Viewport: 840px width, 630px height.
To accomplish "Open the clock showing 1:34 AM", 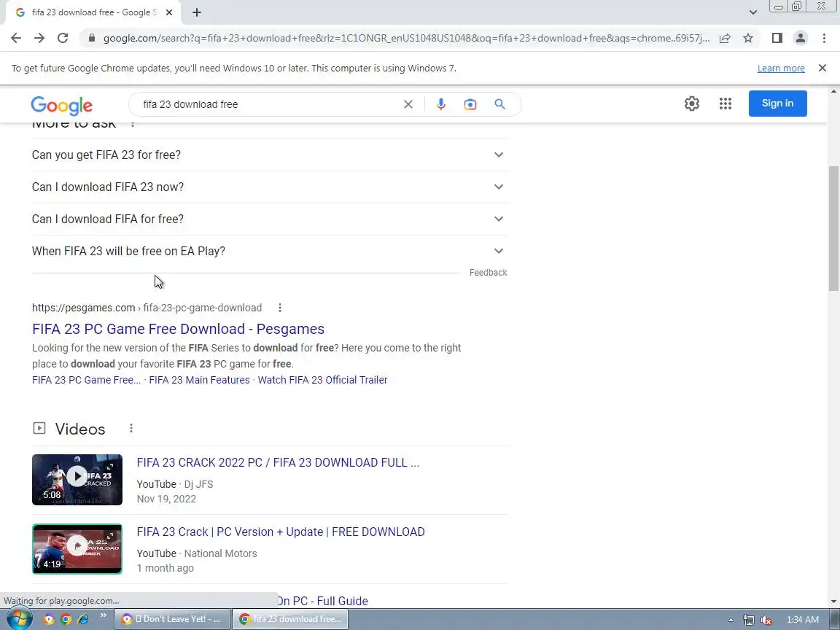I will coord(802,619).
